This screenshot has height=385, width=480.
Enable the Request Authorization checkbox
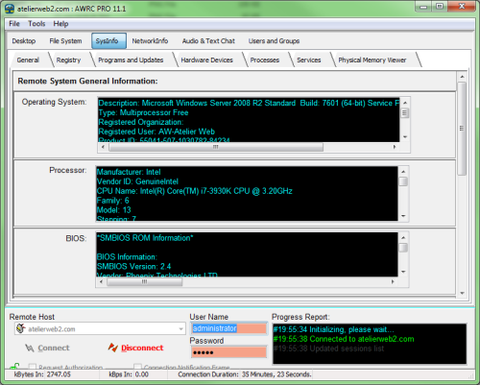tap(32, 367)
